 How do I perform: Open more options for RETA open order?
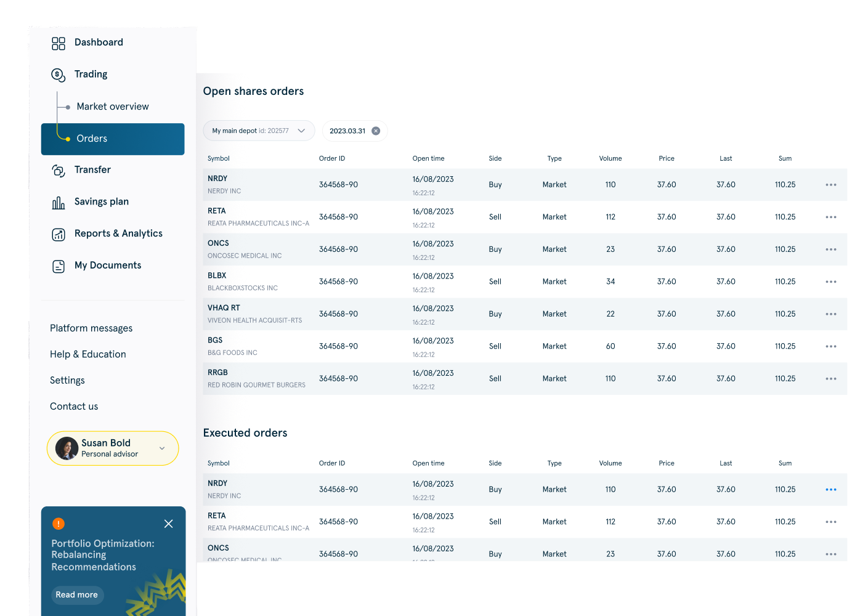[830, 217]
